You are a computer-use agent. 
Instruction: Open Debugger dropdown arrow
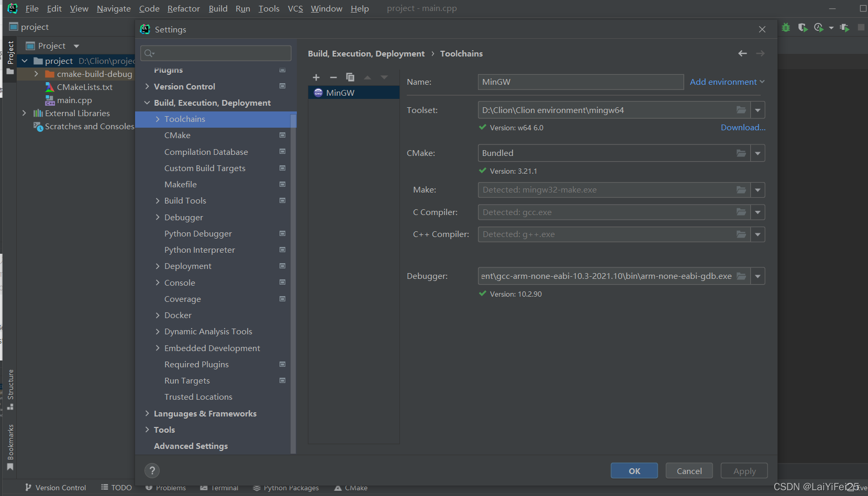758,276
